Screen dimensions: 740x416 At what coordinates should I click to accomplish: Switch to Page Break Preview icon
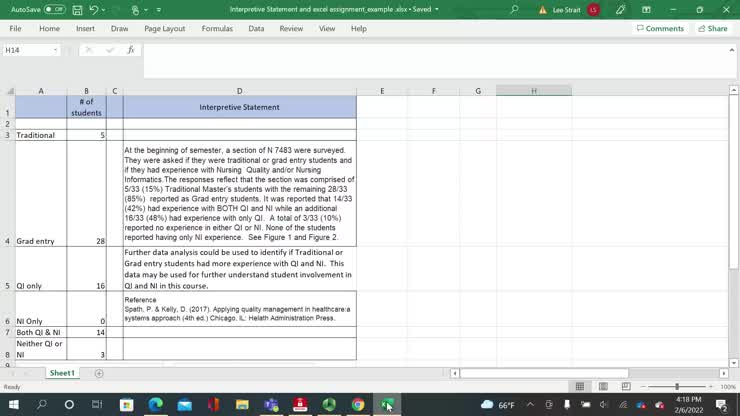625,387
